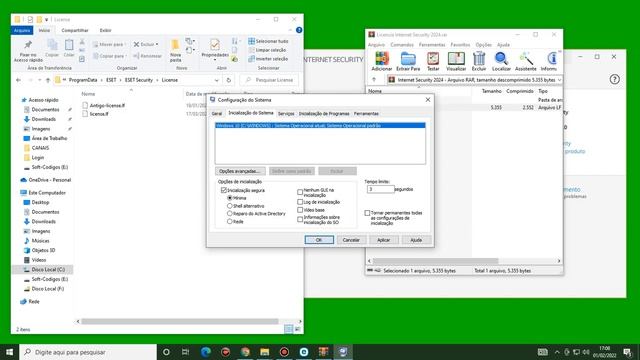Click the Explorer help question mark icon
This screenshot has height=360, width=640.
click(x=299, y=30)
